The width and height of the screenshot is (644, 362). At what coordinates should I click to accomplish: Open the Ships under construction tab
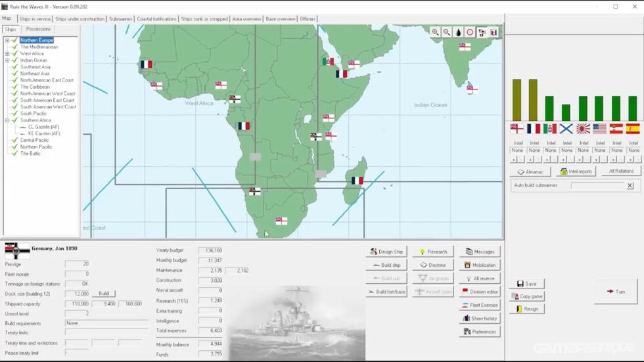click(x=80, y=19)
